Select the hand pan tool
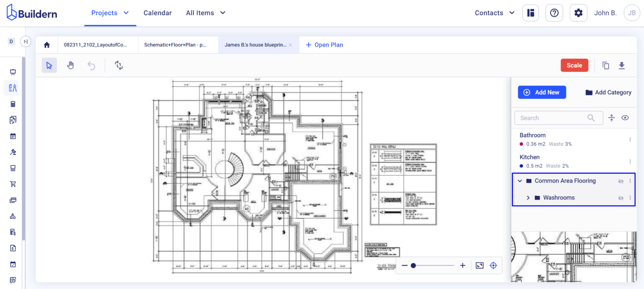644x289 pixels. pos(70,65)
